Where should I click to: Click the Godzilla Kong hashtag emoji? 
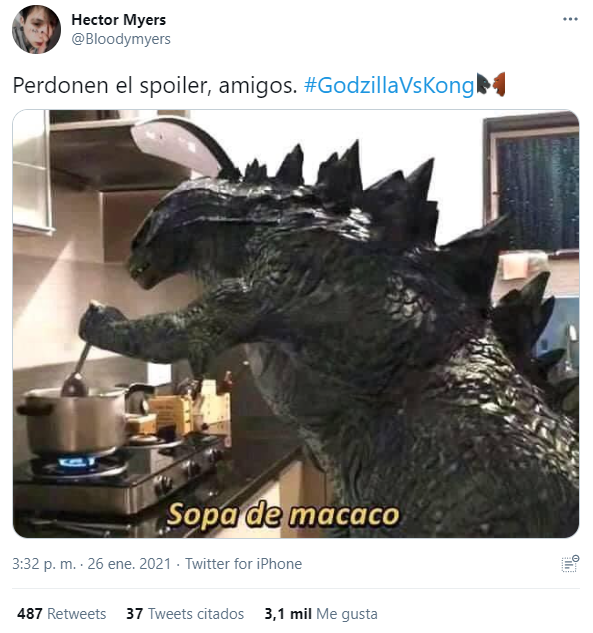pos(490,85)
